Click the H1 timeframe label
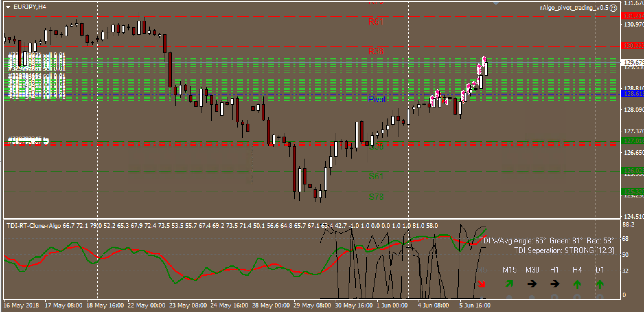The height and width of the screenshot is (312, 644). 555,270
